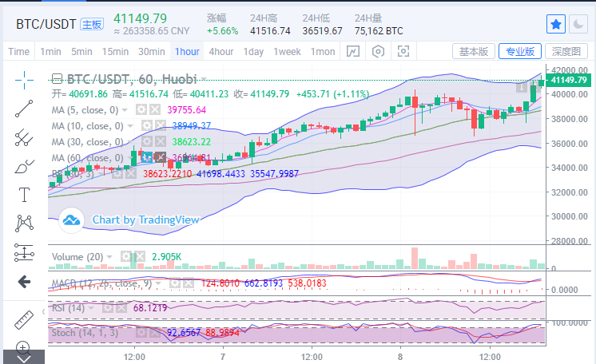Select the 1hour interval tab
Screen dimensions: 596x364
click(187, 51)
